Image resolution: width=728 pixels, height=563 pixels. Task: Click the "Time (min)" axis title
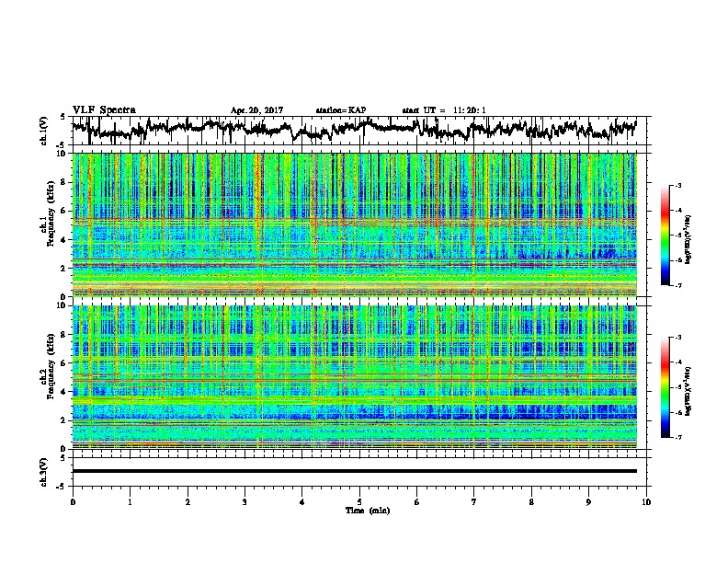[x=368, y=511]
